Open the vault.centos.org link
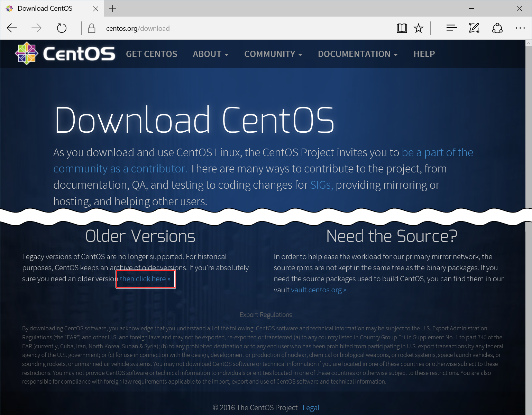 point(319,290)
